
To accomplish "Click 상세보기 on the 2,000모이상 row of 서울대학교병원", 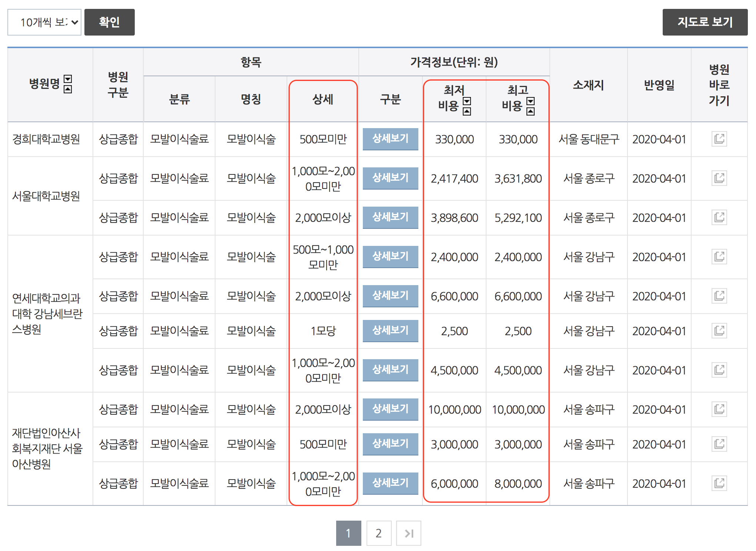I will click(x=391, y=218).
